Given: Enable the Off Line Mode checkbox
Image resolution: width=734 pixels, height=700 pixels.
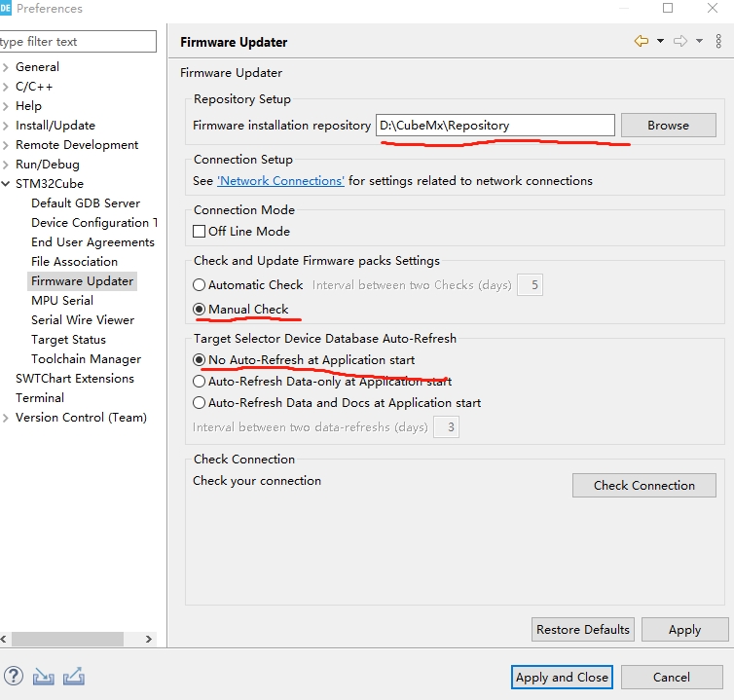Looking at the screenshot, I should point(200,232).
